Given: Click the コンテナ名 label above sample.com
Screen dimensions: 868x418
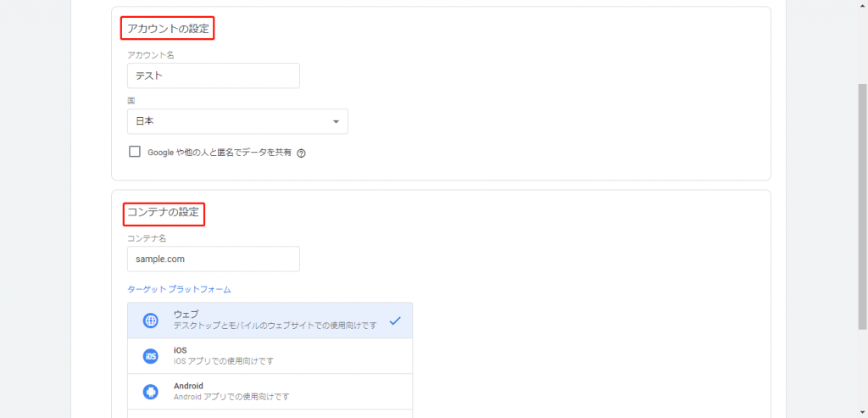Looking at the screenshot, I should coord(147,238).
